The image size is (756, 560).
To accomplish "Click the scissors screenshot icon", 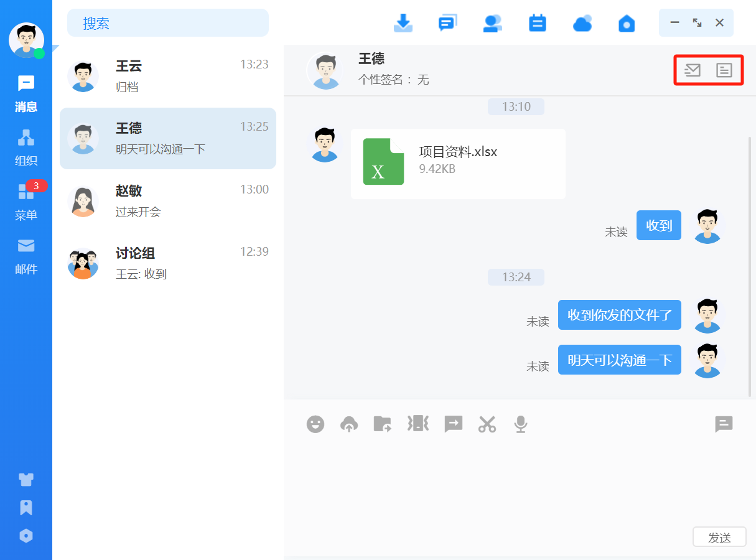I will tap(487, 424).
